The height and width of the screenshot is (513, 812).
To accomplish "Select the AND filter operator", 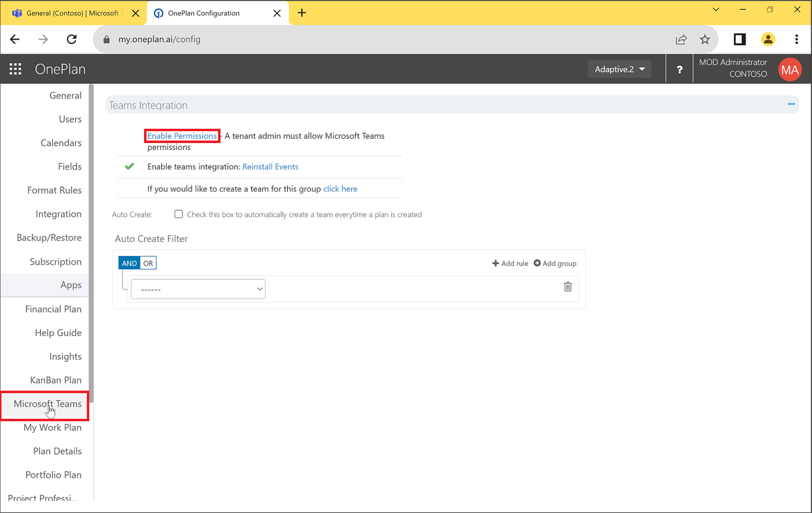I will click(x=129, y=263).
